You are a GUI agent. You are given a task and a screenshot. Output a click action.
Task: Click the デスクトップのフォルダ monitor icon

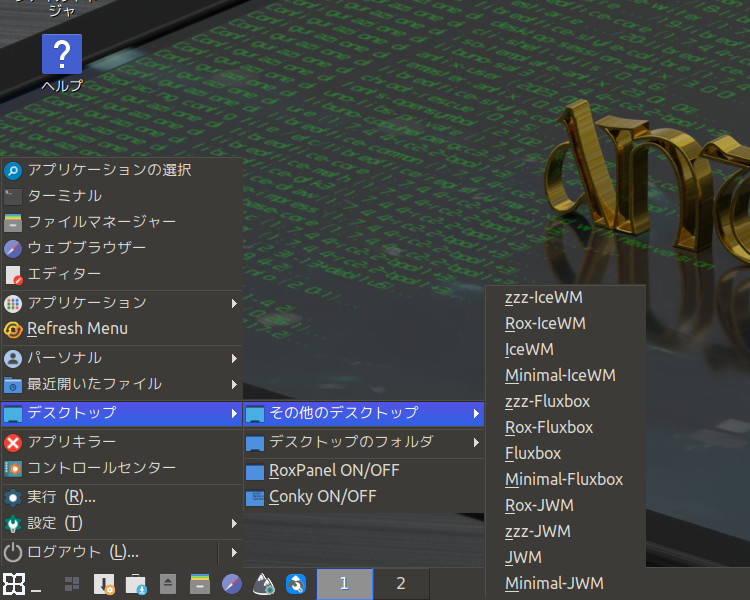pos(254,443)
